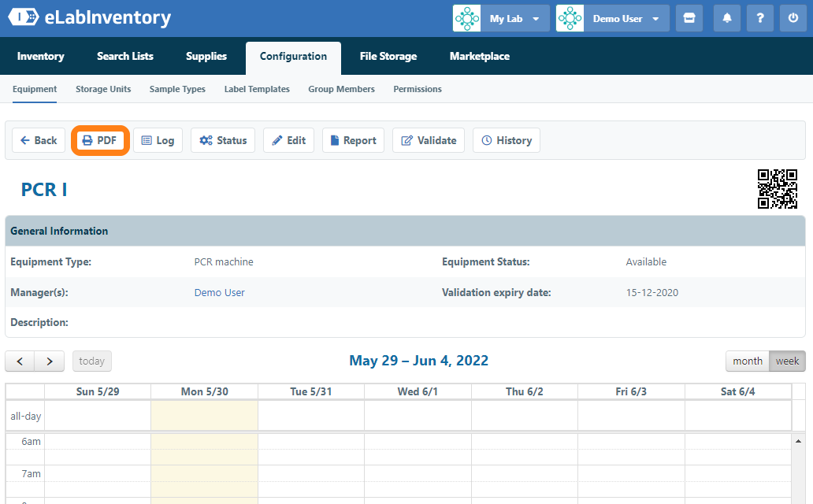Image resolution: width=813 pixels, height=504 pixels.
Task: Export equipment page as PDF
Action: click(x=100, y=140)
